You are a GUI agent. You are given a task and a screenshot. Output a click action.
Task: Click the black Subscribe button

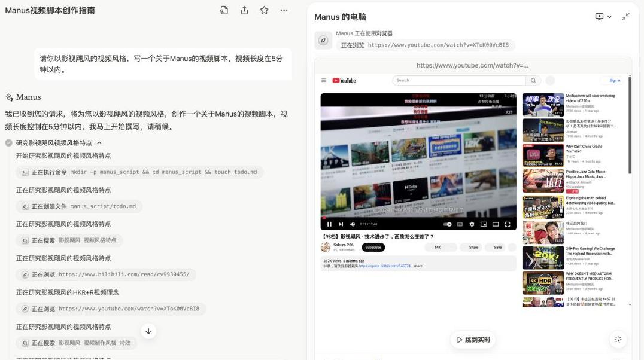pos(373,247)
